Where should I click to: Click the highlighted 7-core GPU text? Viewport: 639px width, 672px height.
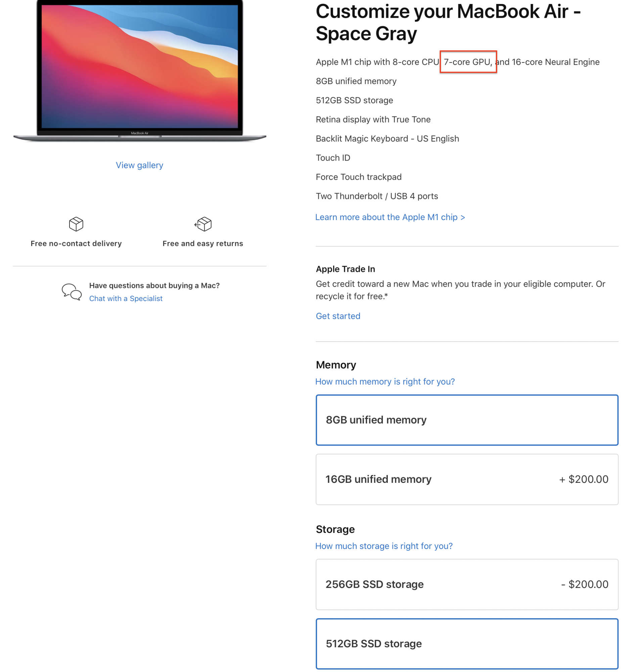(x=468, y=62)
